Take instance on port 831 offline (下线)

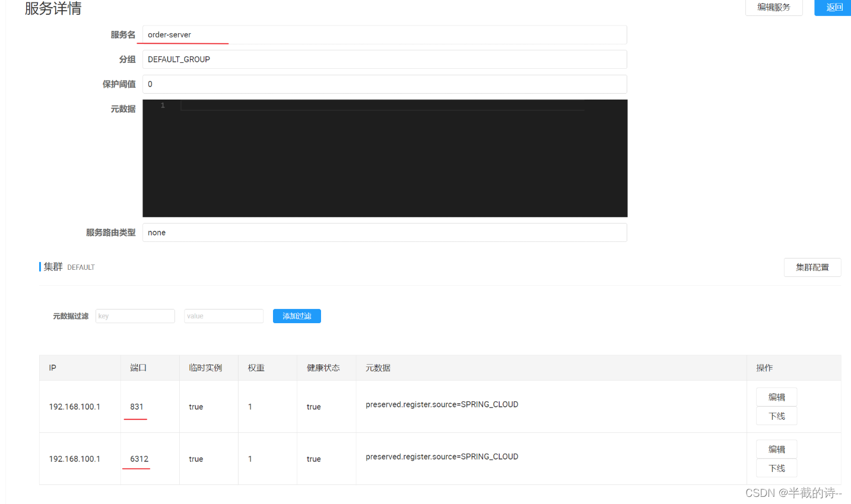point(776,416)
